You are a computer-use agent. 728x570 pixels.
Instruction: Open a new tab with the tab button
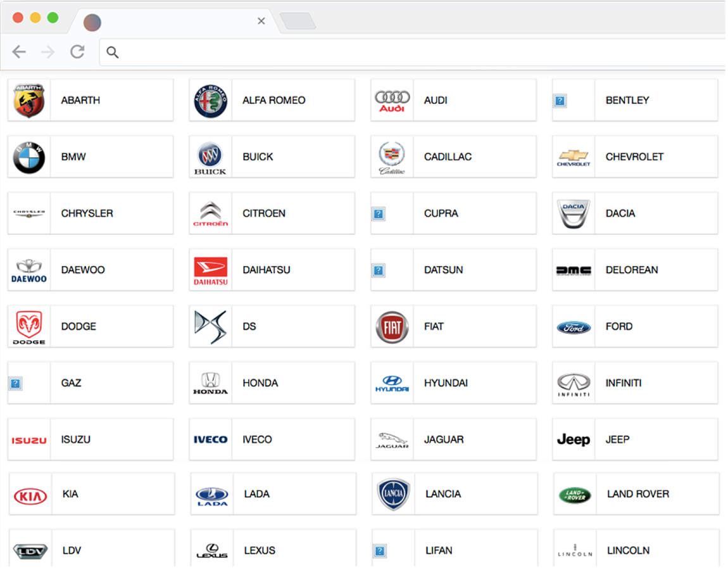pyautogui.click(x=299, y=22)
